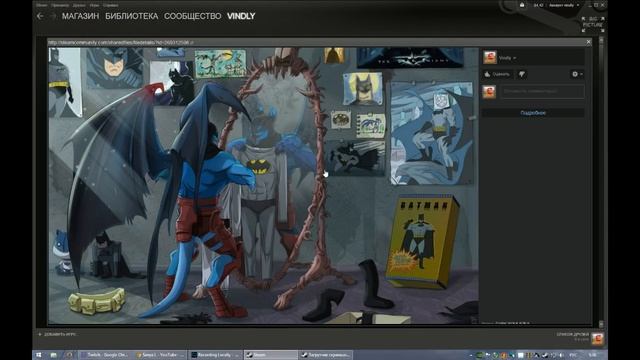
Task: Open the Игры menu in menu bar
Action: pos(94,5)
